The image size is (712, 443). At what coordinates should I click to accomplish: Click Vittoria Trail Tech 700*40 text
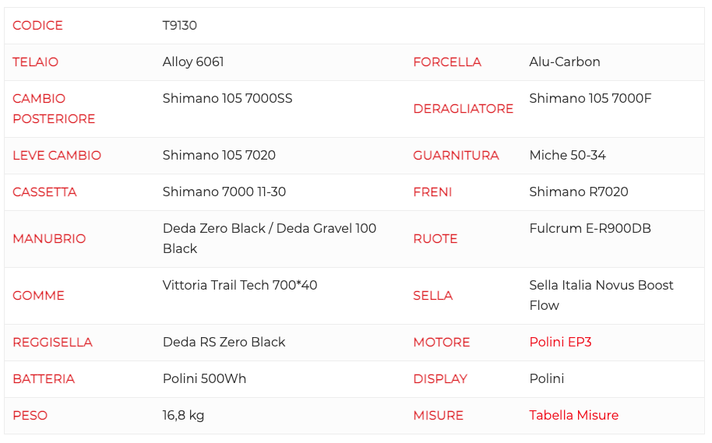coord(240,285)
